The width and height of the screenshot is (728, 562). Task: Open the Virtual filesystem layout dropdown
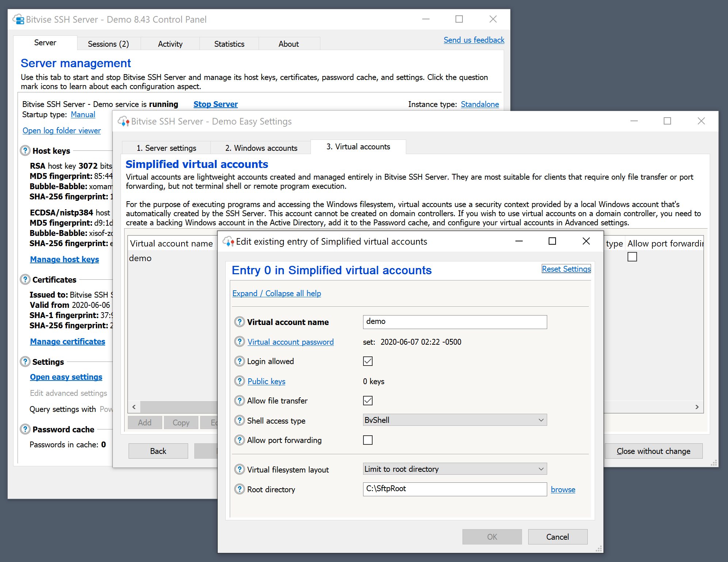coord(454,469)
